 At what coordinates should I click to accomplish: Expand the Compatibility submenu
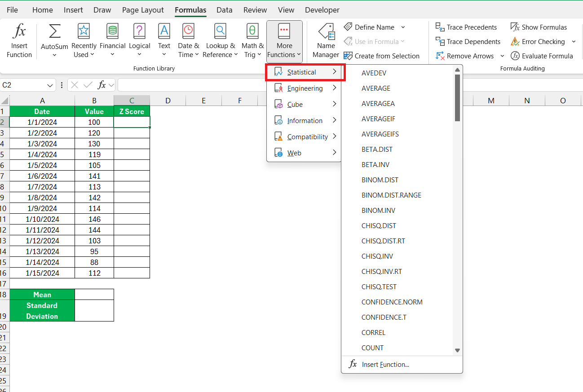tap(305, 137)
